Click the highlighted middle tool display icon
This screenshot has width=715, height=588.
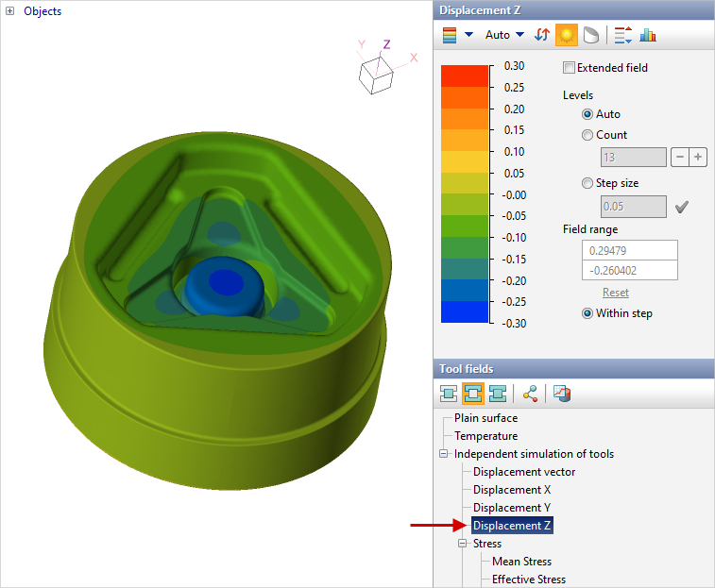pos(473,393)
